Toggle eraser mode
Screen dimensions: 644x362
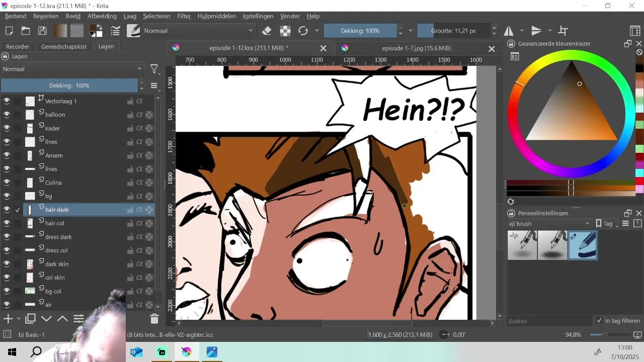tap(267, 31)
